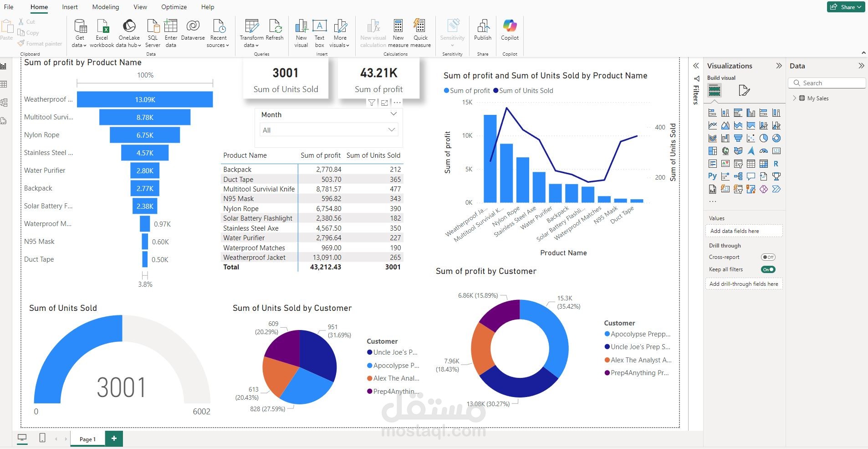
Task: Turn on the Cross-report toggle
Action: 768,257
